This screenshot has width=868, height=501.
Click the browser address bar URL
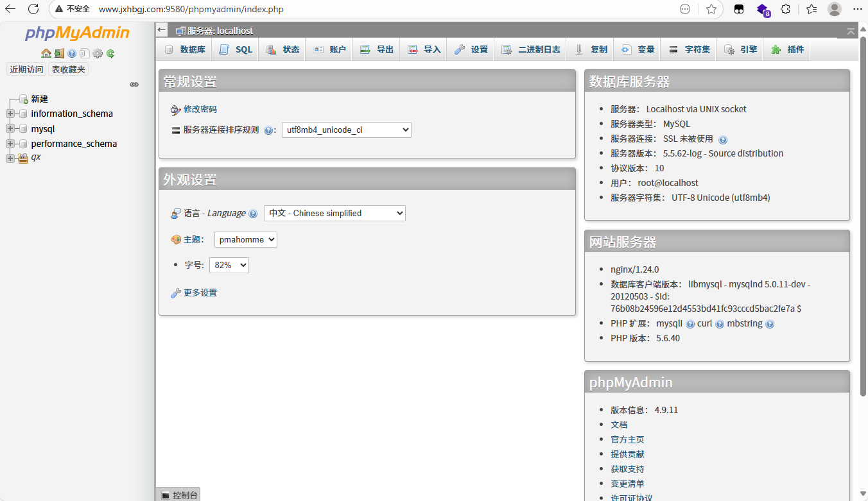point(191,10)
